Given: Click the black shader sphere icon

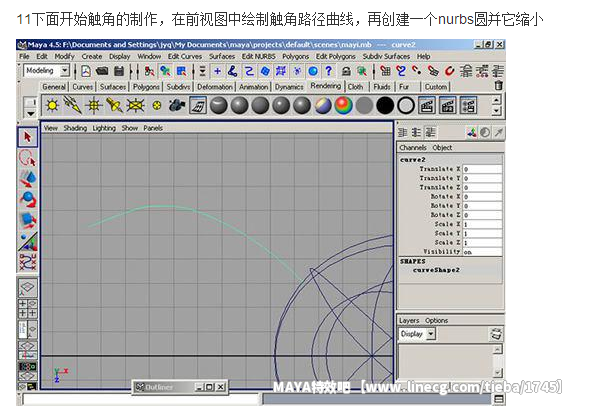Looking at the screenshot, I should click(x=385, y=105).
